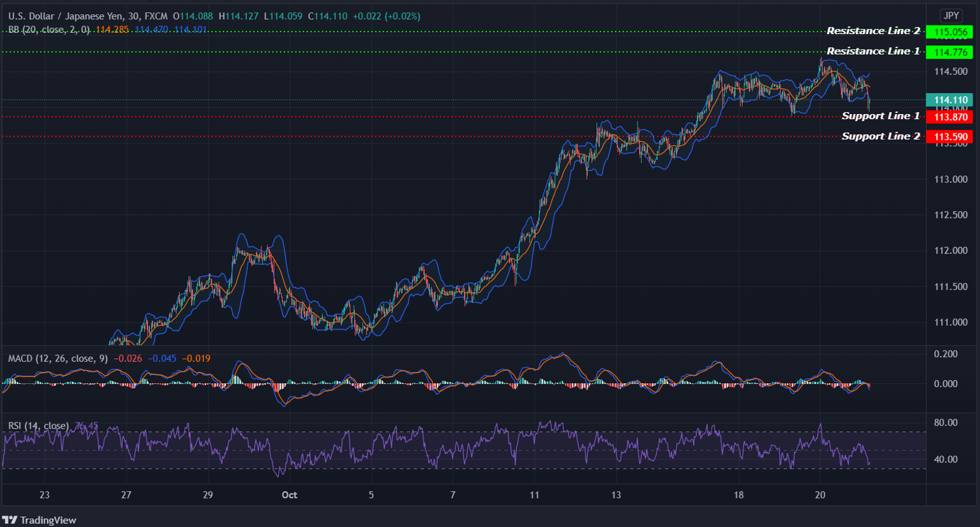Click the 23 date label on time axis

(x=45, y=495)
